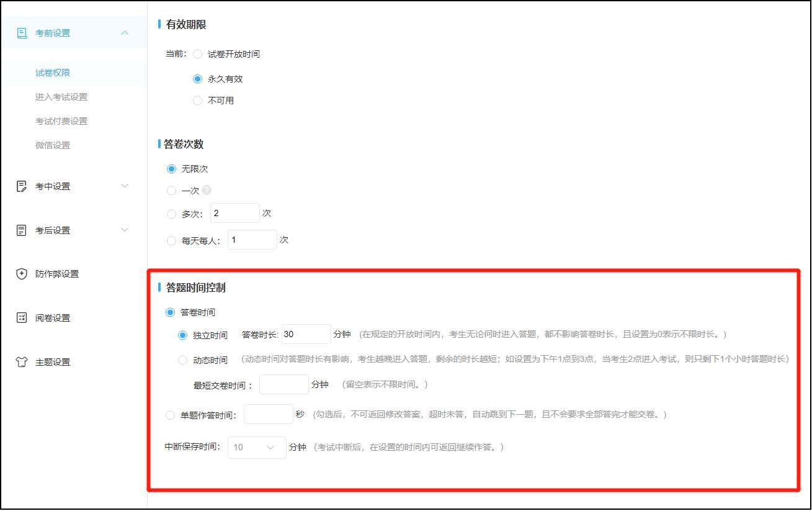The image size is (812, 511).
Task: Enable 单题作答时间 option
Action: pyautogui.click(x=171, y=414)
